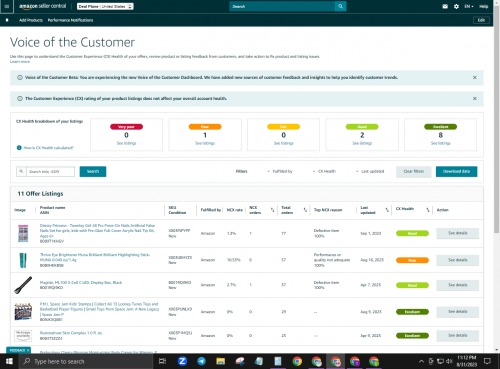Image resolution: width=500 pixels, height=369 pixels.
Task: Sort the table by CX Health
Action: pos(428,210)
